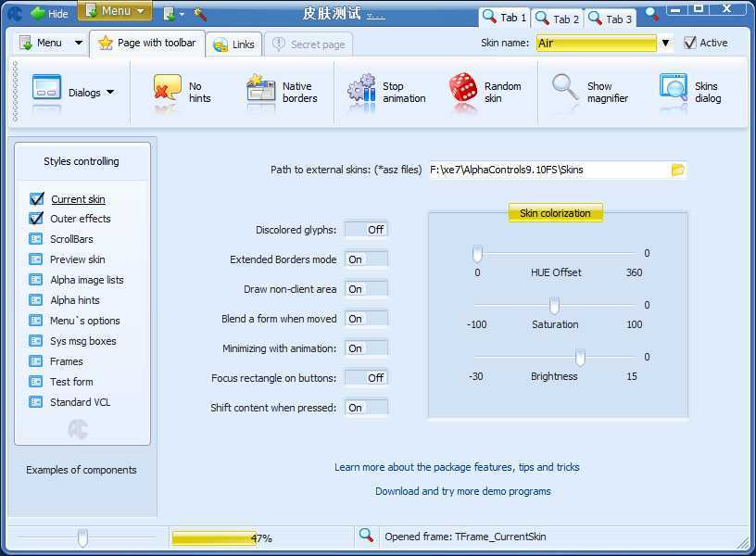
Task: Open the yellow Menu dropdown in title bar
Action: [115, 11]
